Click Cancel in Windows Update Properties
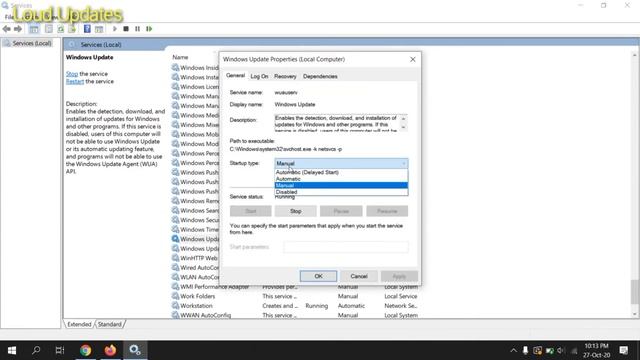This screenshot has width=640, height=360. (x=359, y=276)
